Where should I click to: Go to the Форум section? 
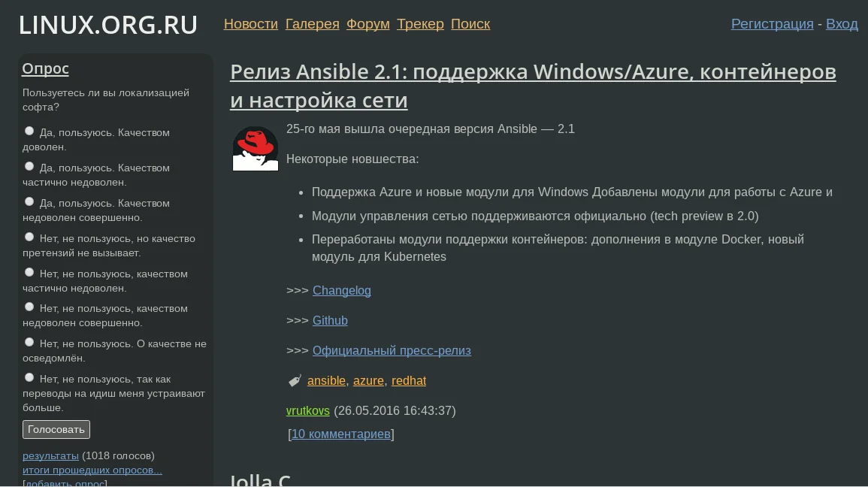pyautogui.click(x=368, y=24)
